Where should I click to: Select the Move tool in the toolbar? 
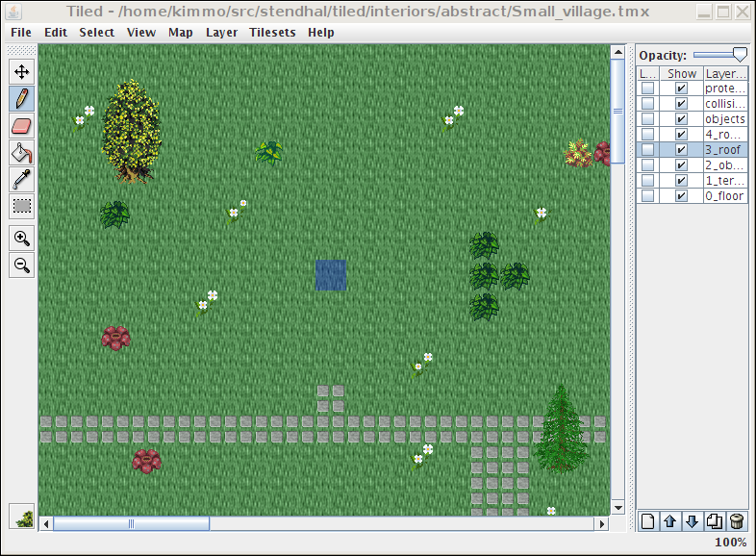click(x=21, y=71)
